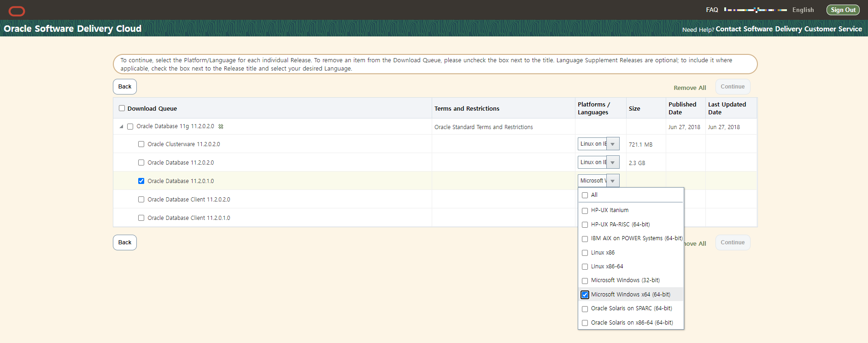Select Oracle Solaris on SPARC (64-bit)
868x343 pixels.
click(x=585, y=309)
